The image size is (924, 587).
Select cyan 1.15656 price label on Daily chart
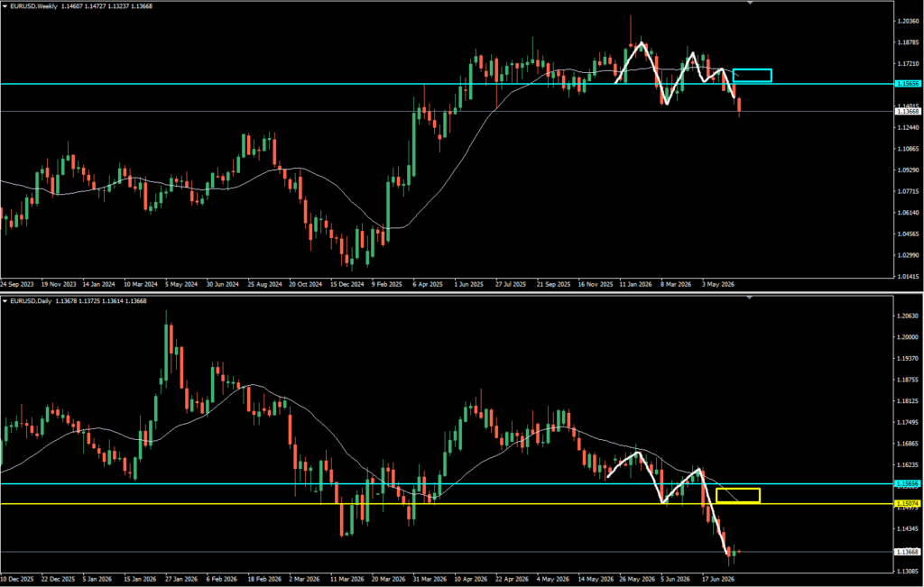coord(908,483)
